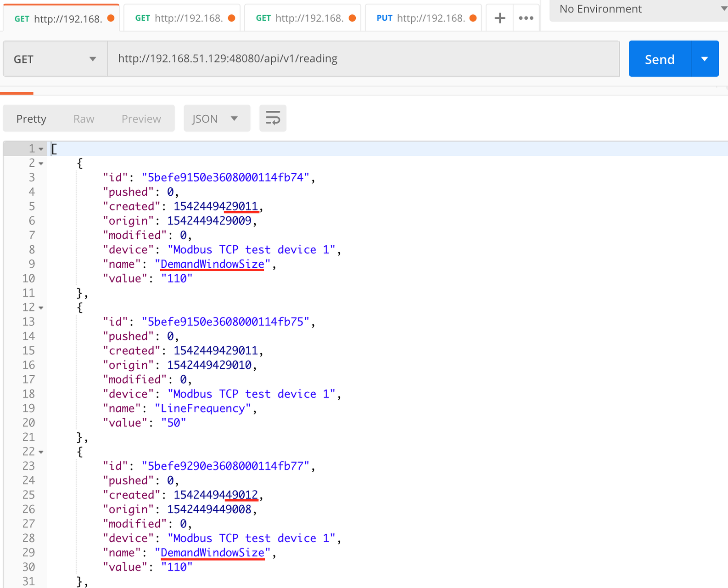Select the Pretty response view
This screenshot has width=728, height=588.
click(x=31, y=119)
